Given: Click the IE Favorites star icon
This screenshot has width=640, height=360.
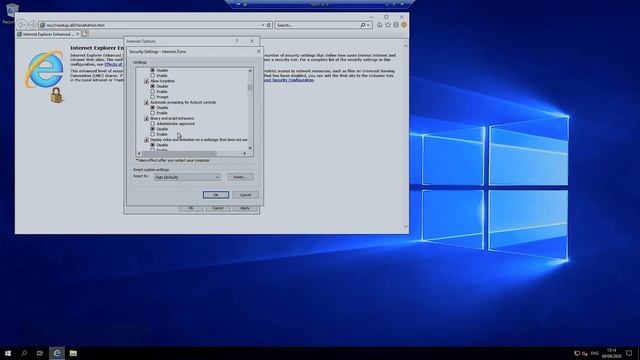Looking at the screenshot, I should pos(388,25).
